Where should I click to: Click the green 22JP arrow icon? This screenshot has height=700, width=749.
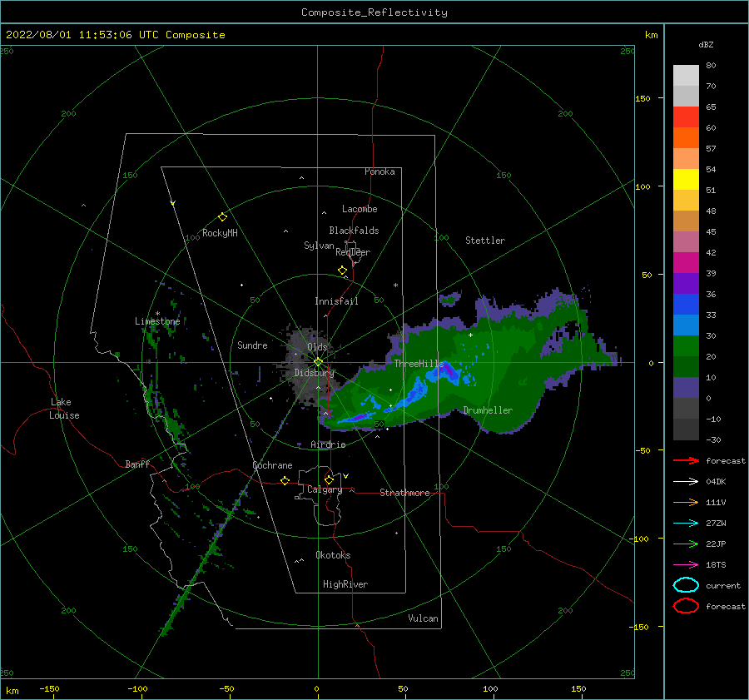(x=686, y=544)
